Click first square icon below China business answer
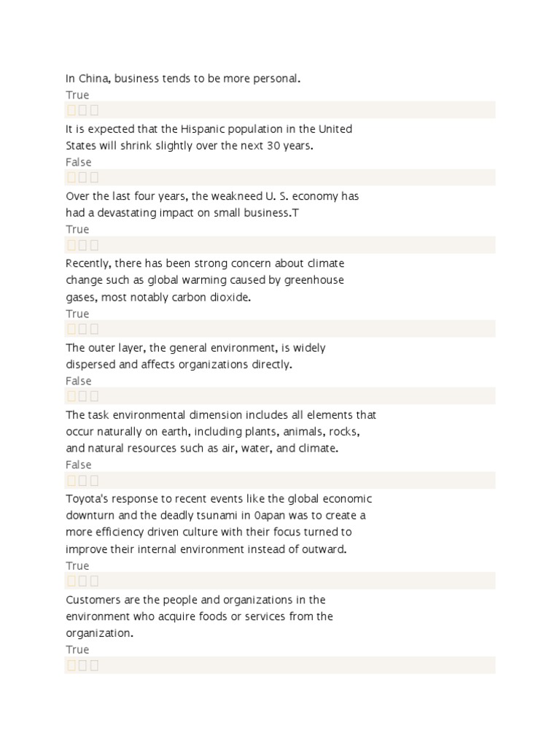The width and height of the screenshot is (560, 747). (71, 110)
